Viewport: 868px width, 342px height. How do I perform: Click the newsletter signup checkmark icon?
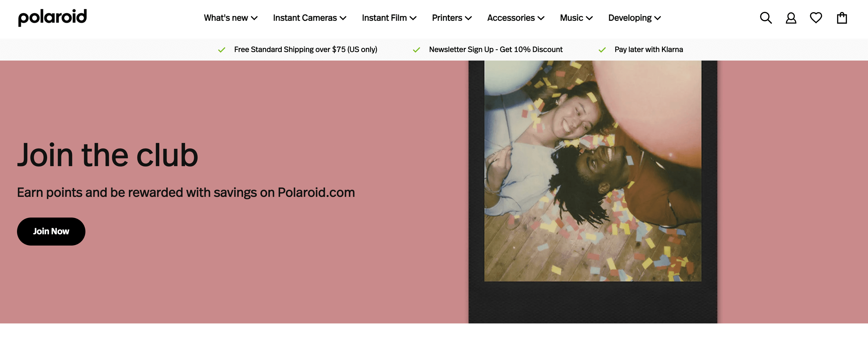coord(417,49)
